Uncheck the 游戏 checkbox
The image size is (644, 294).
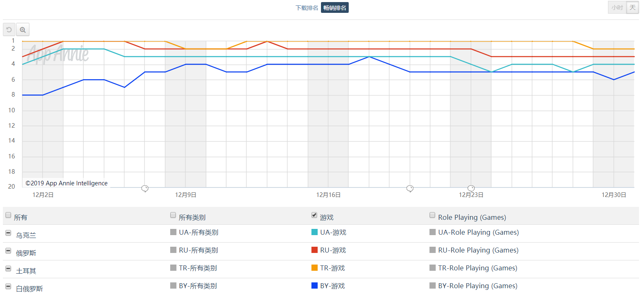[314, 215]
